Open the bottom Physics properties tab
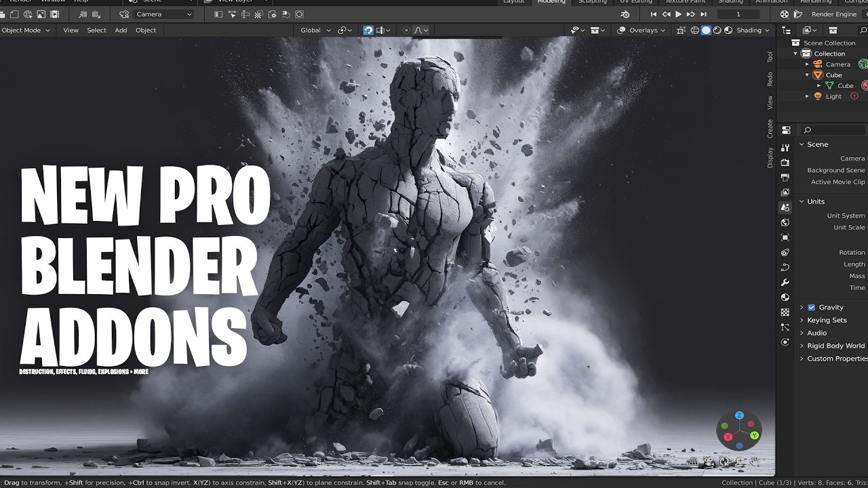This screenshot has width=868, height=488. [x=785, y=342]
